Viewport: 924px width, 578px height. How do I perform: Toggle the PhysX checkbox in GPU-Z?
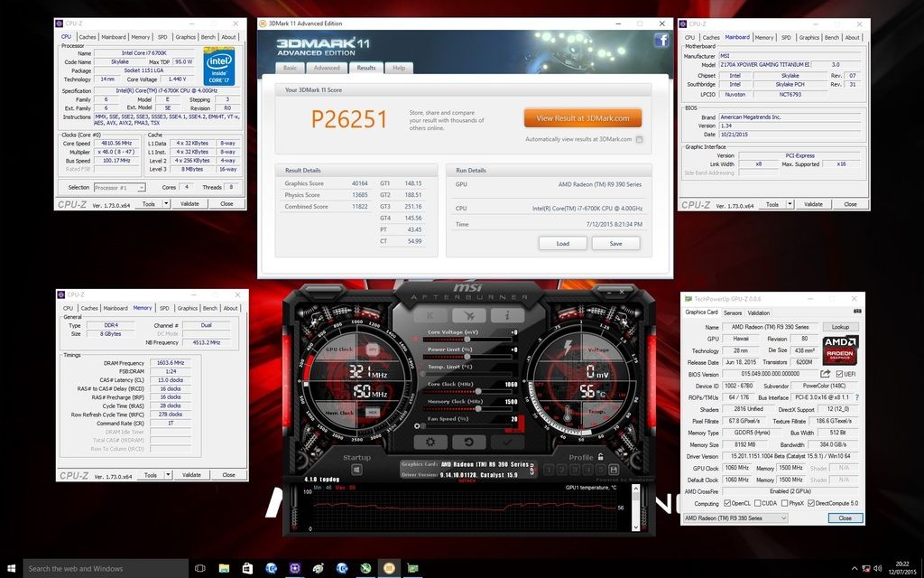point(784,503)
